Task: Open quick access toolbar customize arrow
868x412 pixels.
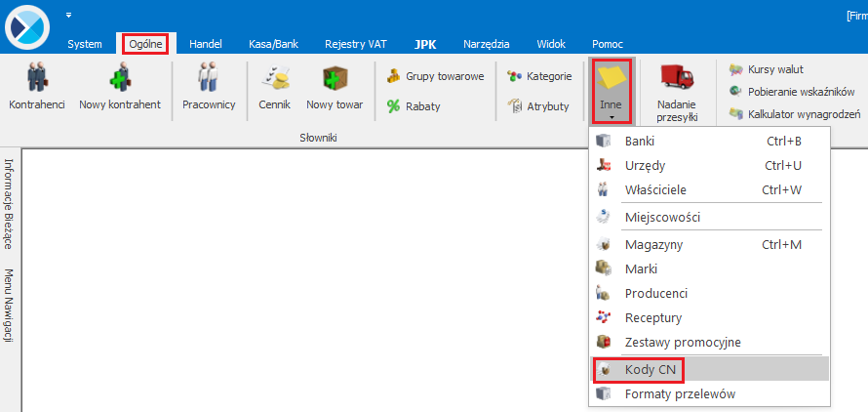Action: 68,15
